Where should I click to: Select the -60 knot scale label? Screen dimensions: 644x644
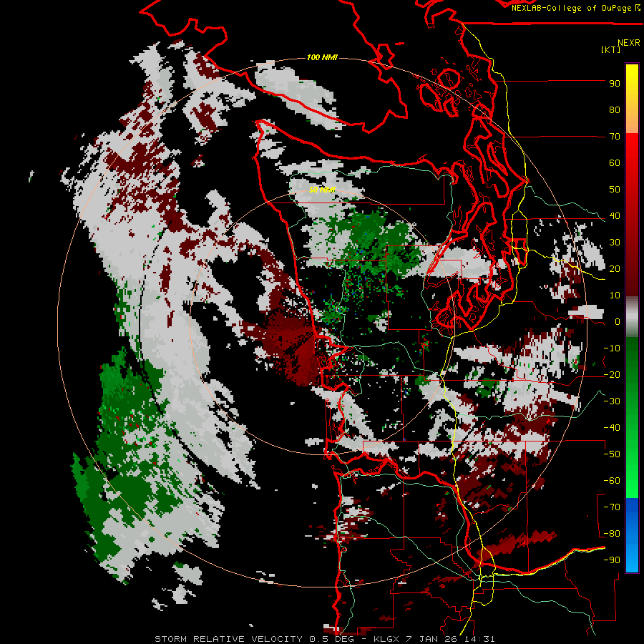coord(612,481)
